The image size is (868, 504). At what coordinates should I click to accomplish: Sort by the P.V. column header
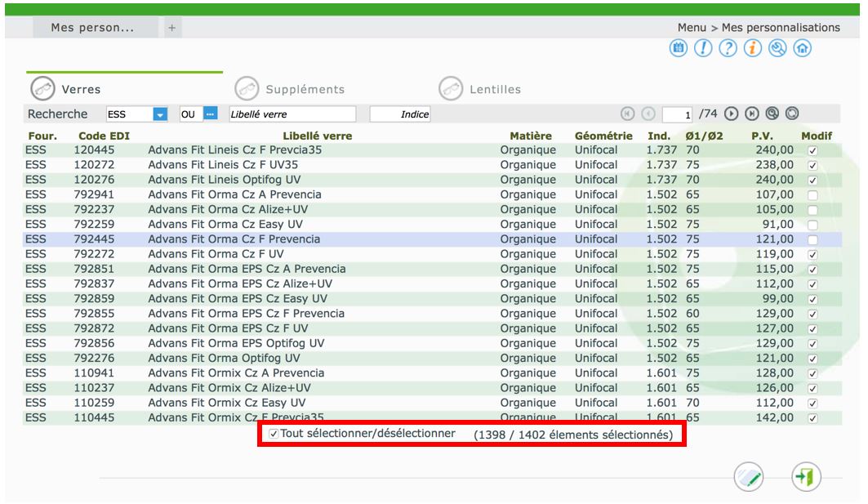(x=763, y=136)
